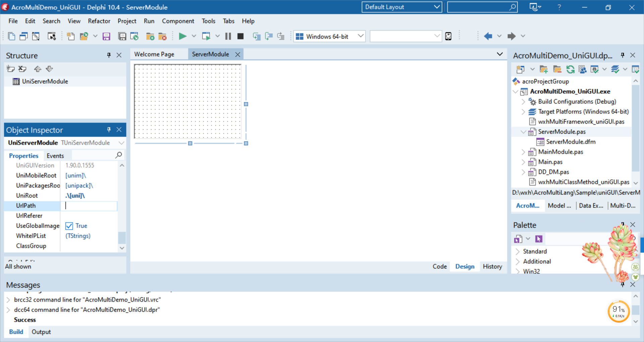Pin the Projects panel
Screen dimensions: 644x342
click(x=623, y=55)
